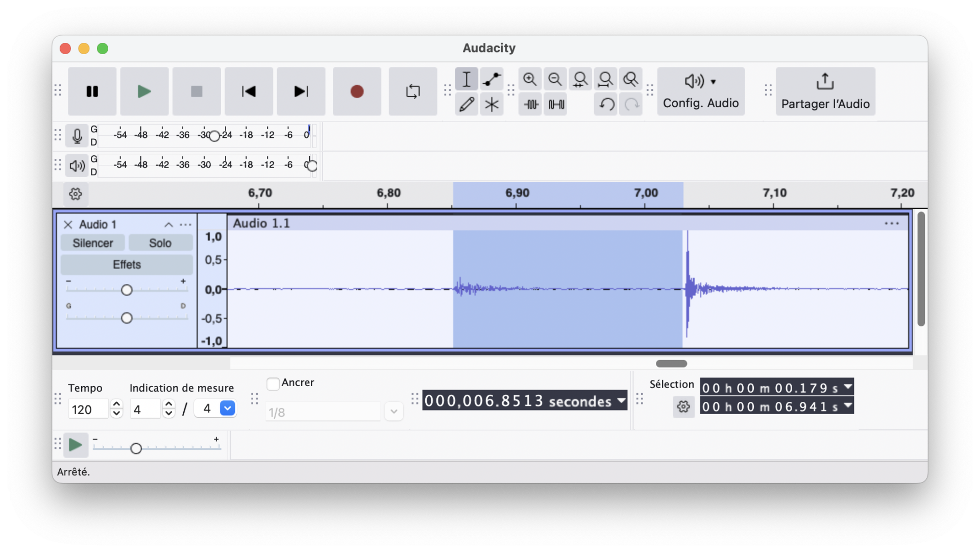Screen dimensions: 980x552
Task: Click the track gain slider knob
Action: point(127,290)
